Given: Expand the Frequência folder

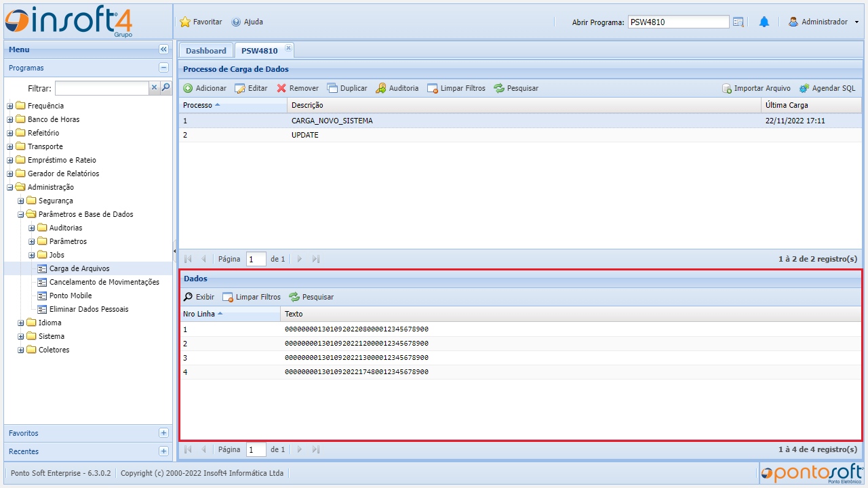Looking at the screenshot, I should coord(10,106).
